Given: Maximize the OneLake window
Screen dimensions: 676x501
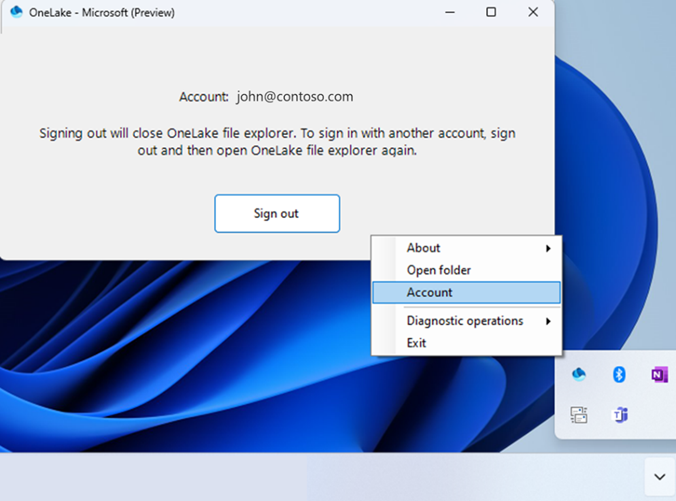Looking at the screenshot, I should [491, 12].
